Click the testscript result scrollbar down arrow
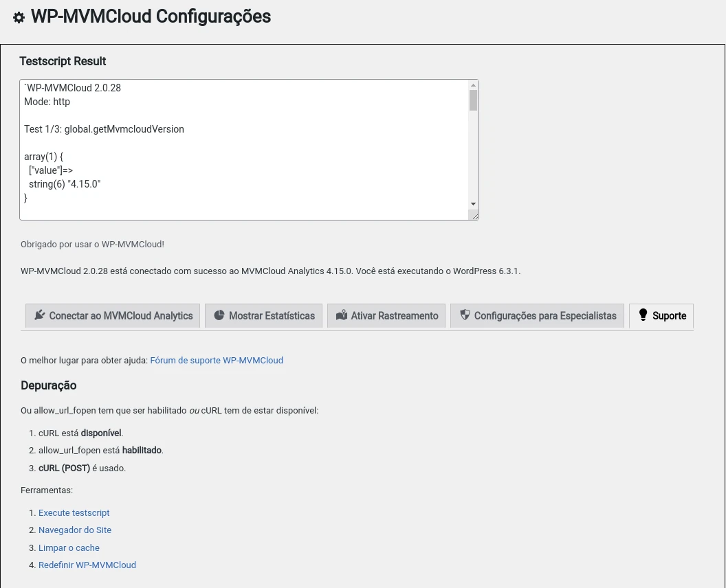 [473, 204]
